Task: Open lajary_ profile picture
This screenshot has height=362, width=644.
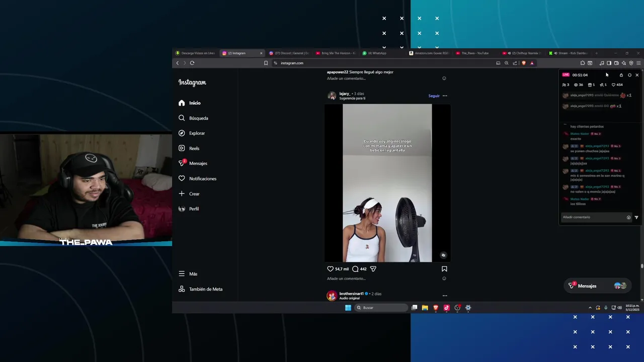Action: point(332,96)
